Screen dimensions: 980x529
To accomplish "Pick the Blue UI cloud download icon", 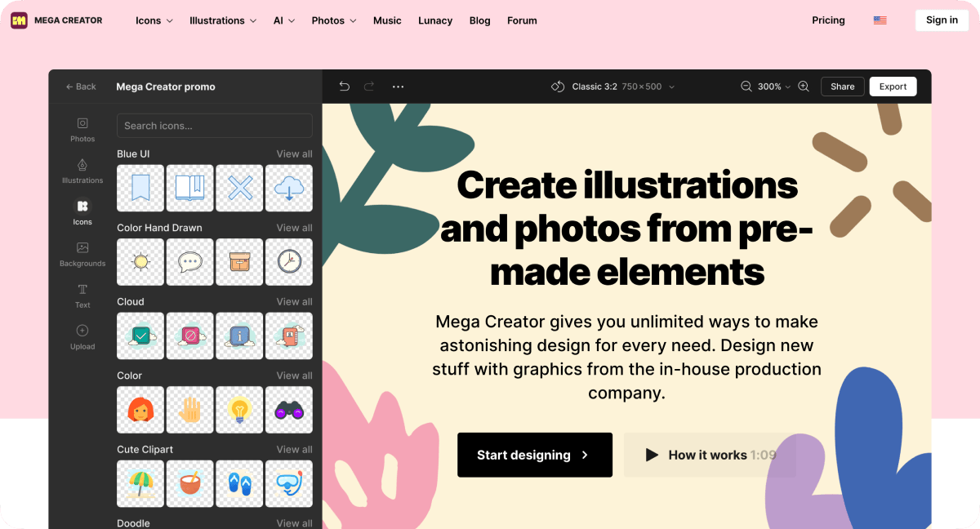I will [x=289, y=188].
